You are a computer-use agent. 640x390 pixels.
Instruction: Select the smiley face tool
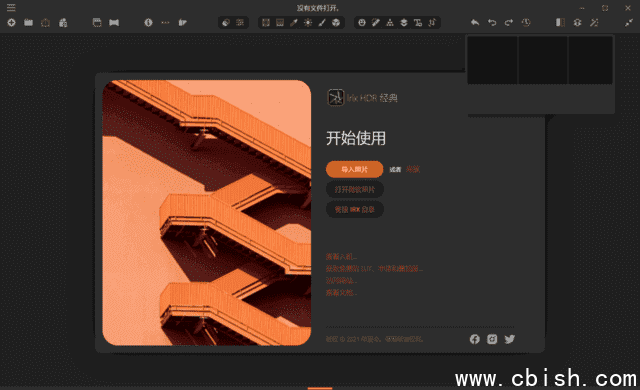362,22
